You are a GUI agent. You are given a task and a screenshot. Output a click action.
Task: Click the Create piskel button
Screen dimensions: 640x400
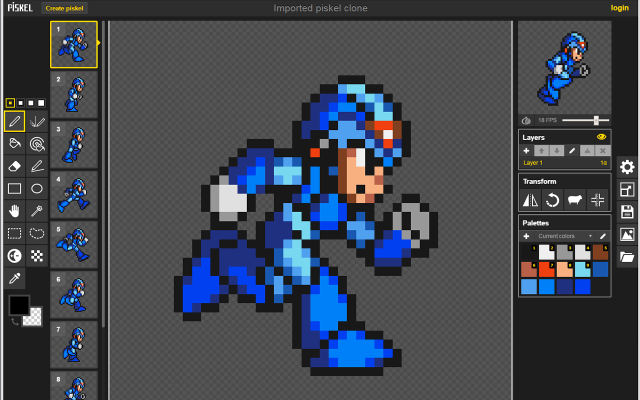point(64,8)
